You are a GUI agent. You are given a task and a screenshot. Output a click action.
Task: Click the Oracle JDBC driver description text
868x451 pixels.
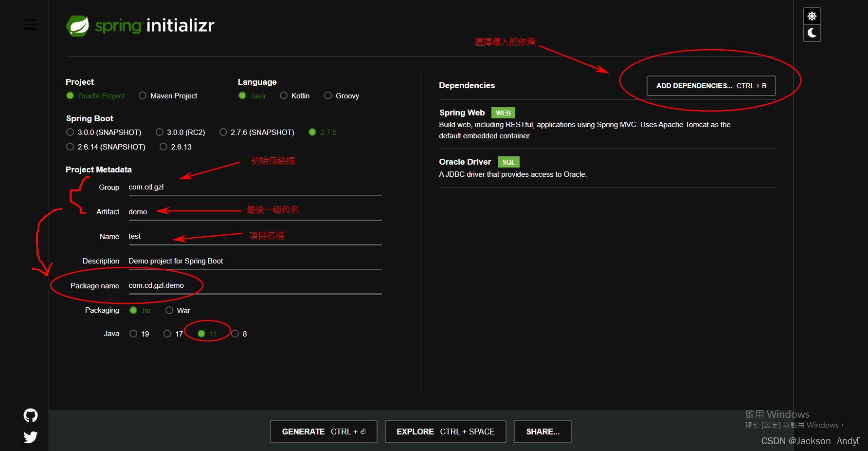[513, 174]
